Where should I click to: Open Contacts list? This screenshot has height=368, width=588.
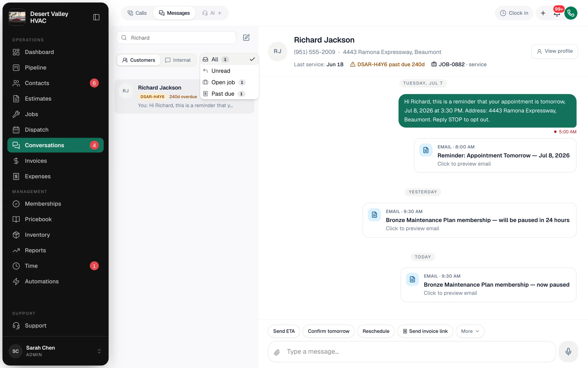coord(55,83)
